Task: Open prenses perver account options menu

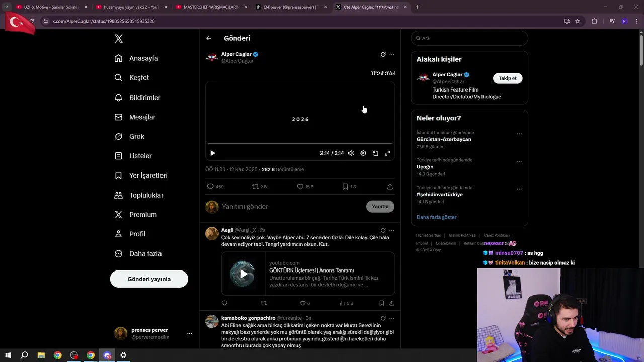Action: (x=190, y=334)
